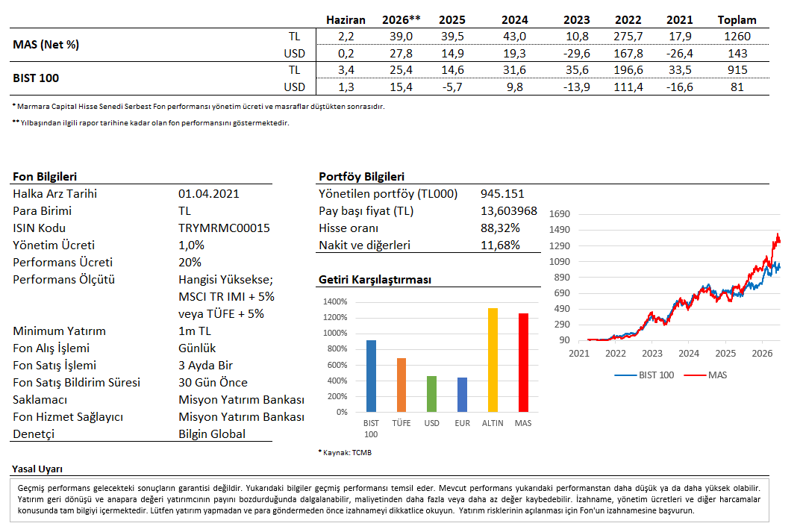Screen dimensions: 803x532
Task: Select the Haziran column header
Action: tap(346, 20)
